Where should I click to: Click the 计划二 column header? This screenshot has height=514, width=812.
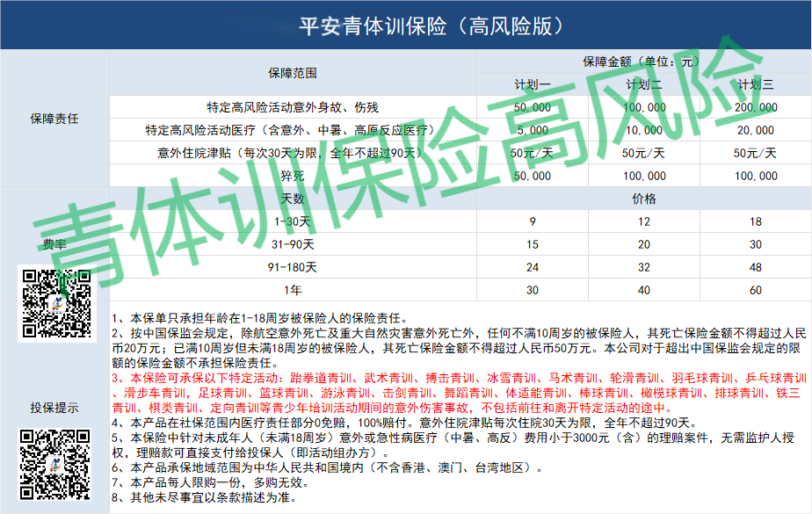643,84
